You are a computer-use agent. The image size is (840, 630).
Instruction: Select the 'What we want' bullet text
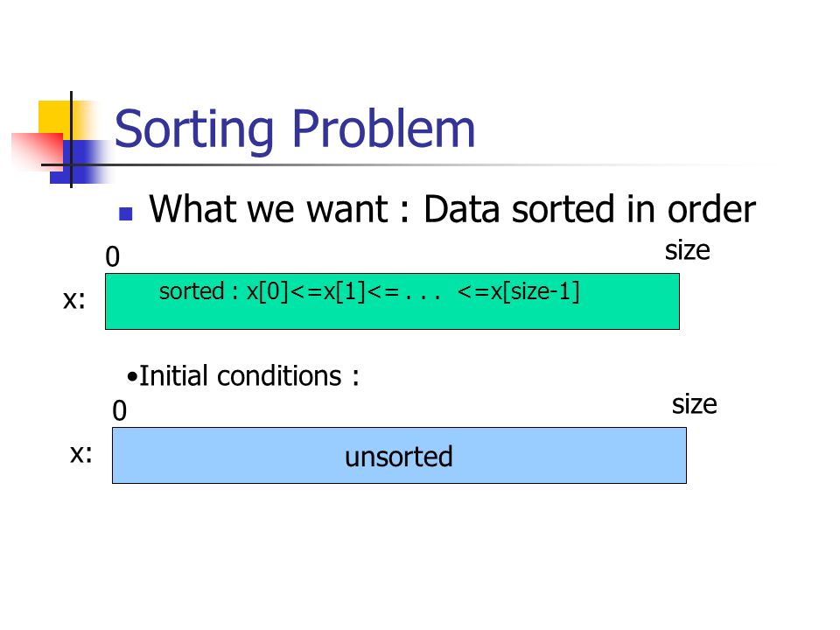tap(452, 209)
